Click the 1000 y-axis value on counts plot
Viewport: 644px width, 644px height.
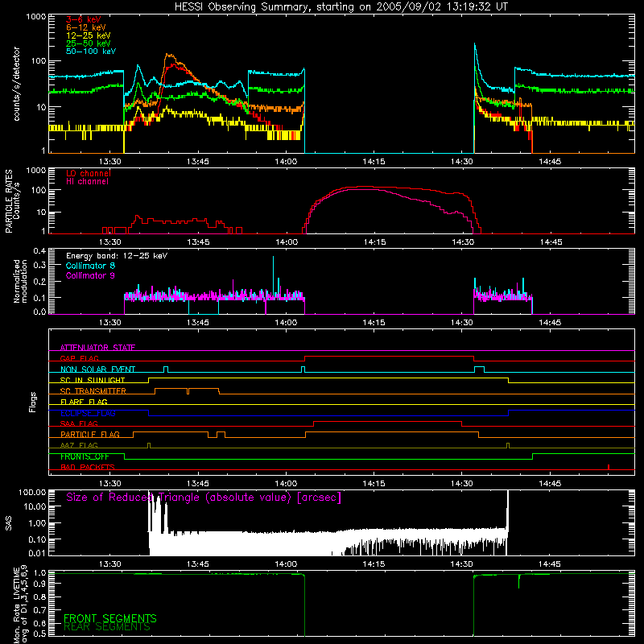coord(36,17)
